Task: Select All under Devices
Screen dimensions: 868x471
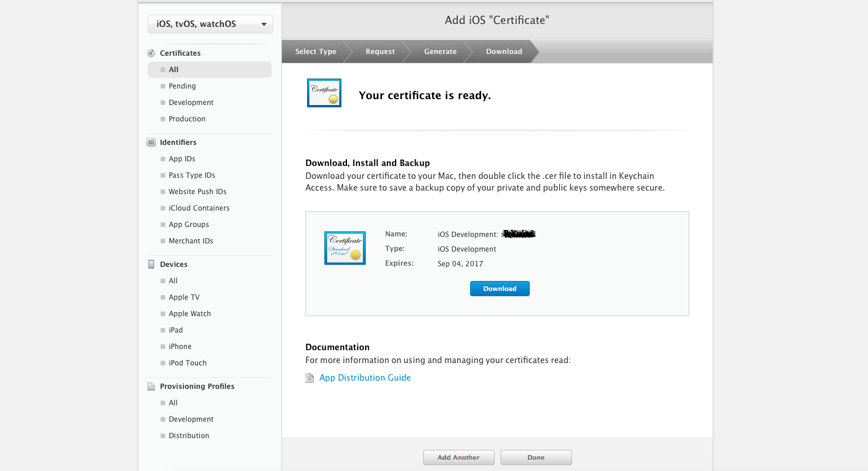Action: (173, 281)
